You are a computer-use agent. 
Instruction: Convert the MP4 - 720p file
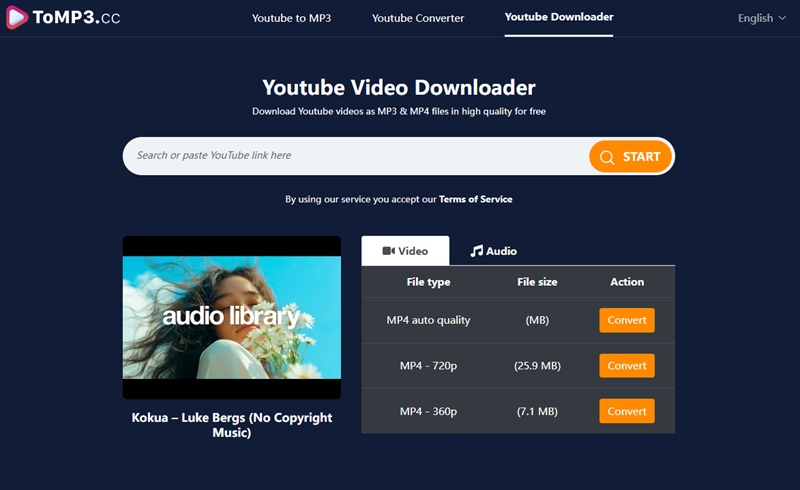627,365
